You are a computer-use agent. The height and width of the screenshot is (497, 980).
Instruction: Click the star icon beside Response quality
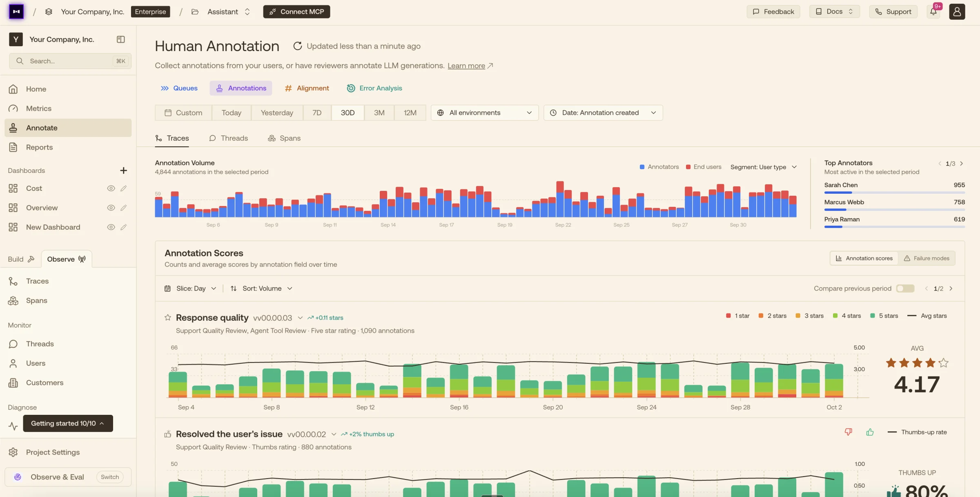coord(168,318)
